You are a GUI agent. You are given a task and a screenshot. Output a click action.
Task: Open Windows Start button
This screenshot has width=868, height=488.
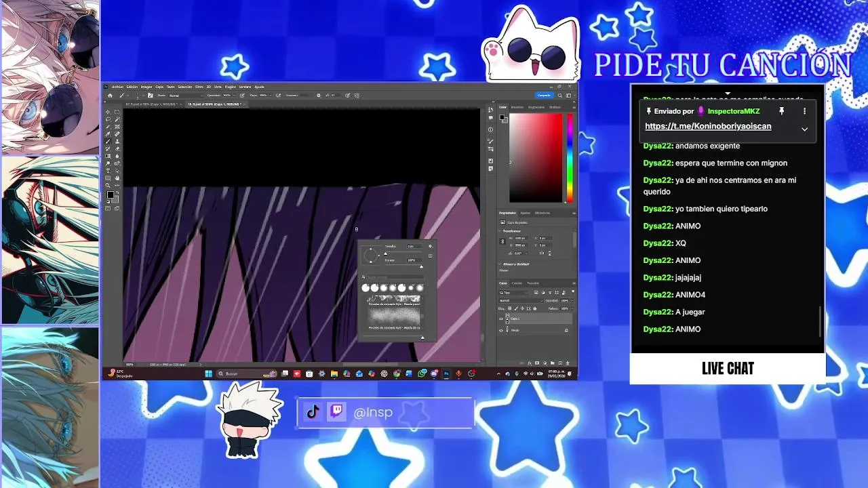(208, 373)
